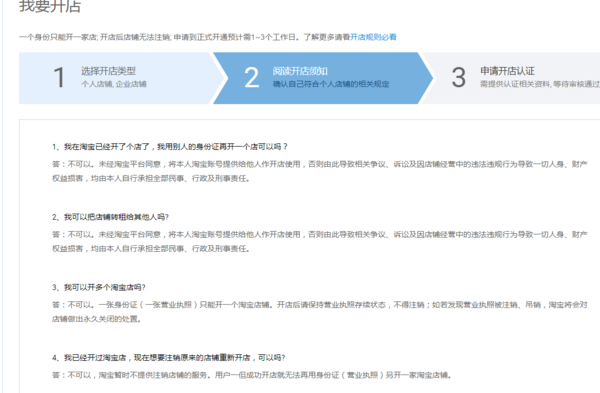600x393 pixels.
Task: Click the large step number 1
Action: [59, 78]
